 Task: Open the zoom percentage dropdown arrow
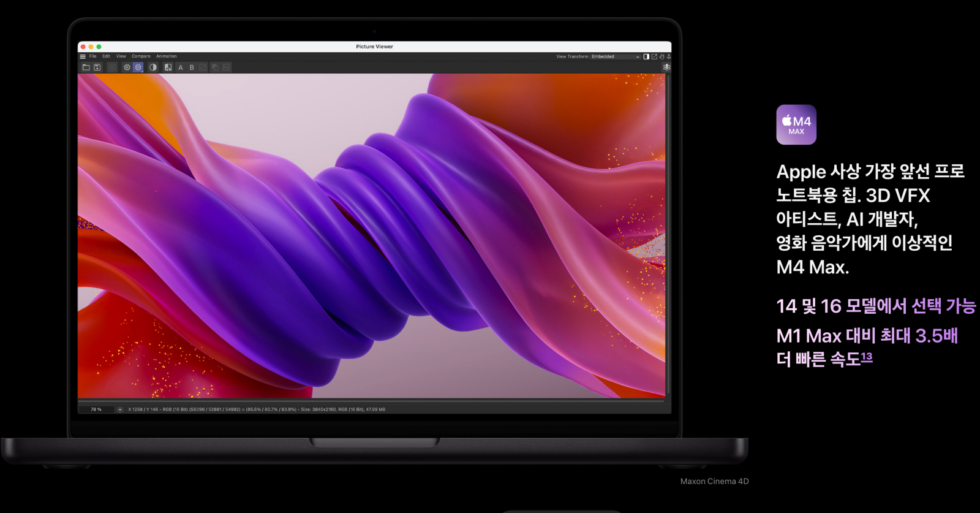120,409
